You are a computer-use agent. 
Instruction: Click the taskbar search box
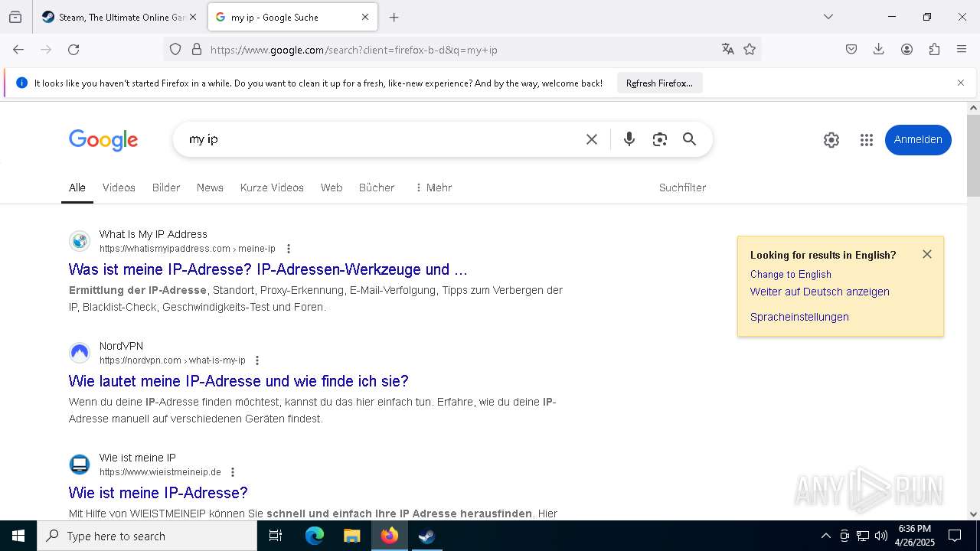(x=147, y=536)
